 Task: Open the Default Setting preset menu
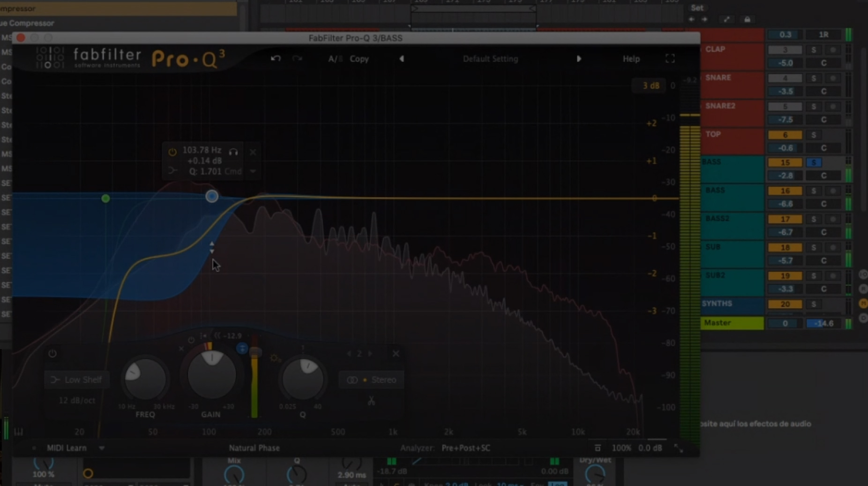click(490, 59)
